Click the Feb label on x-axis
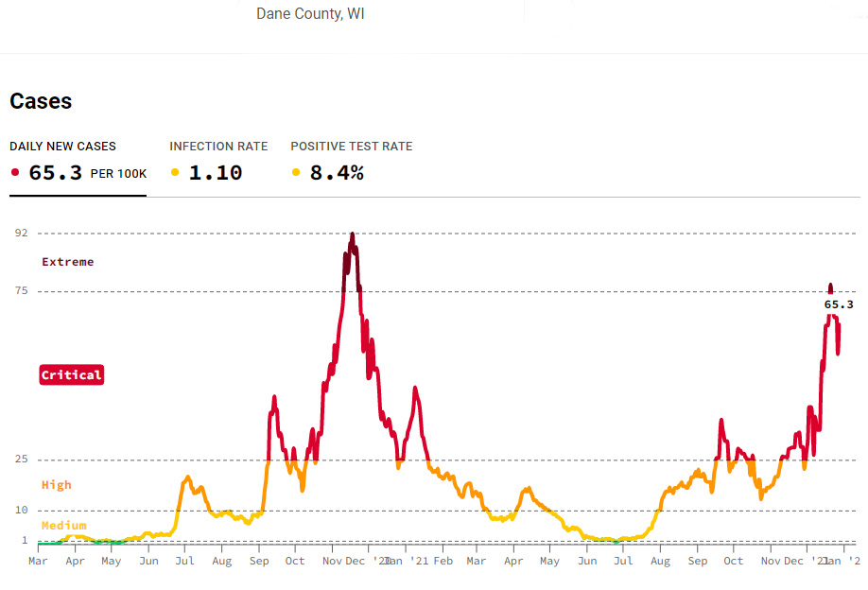 [x=443, y=561]
